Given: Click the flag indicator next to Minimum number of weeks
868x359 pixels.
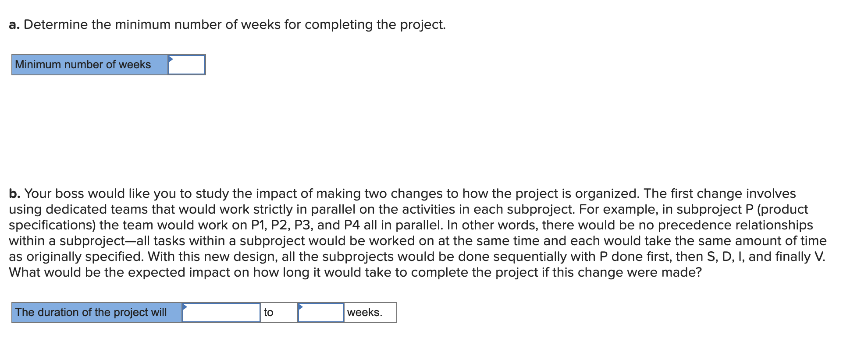Looking at the screenshot, I should pos(172,58).
